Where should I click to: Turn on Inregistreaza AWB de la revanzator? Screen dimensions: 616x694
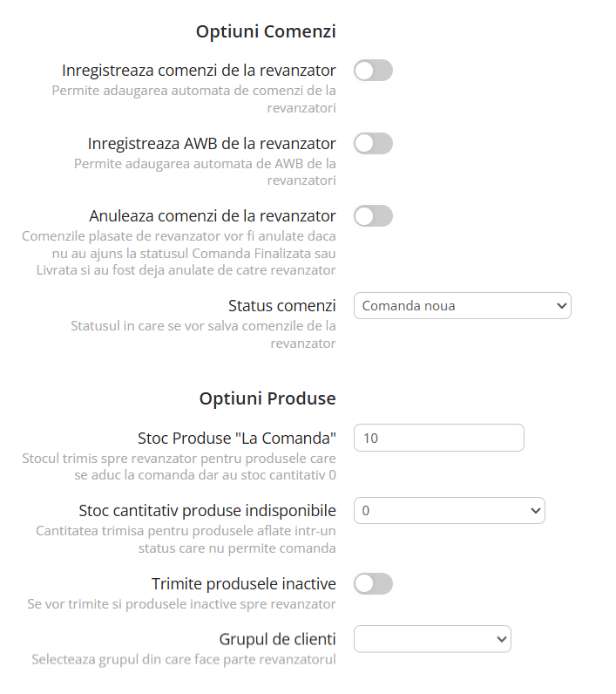373,144
